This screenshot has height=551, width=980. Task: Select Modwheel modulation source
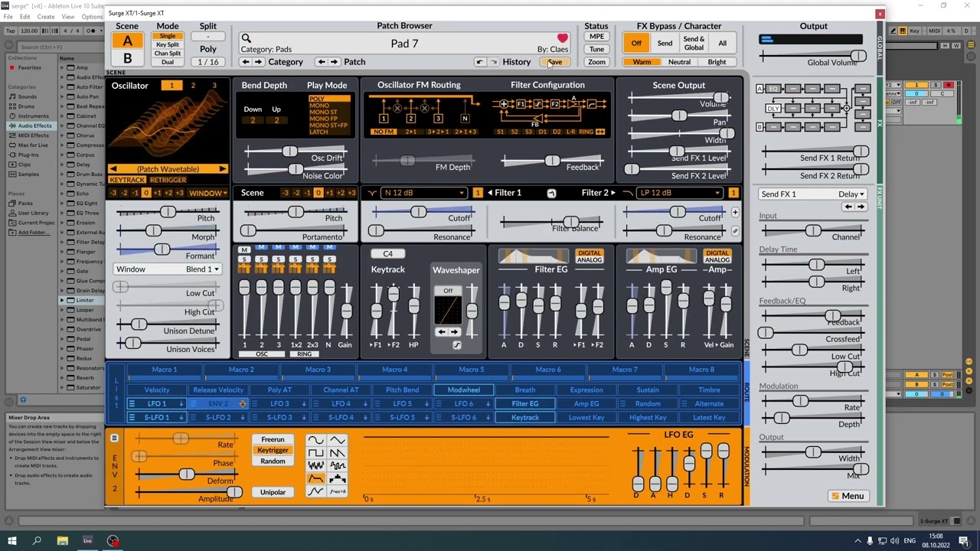tap(464, 390)
